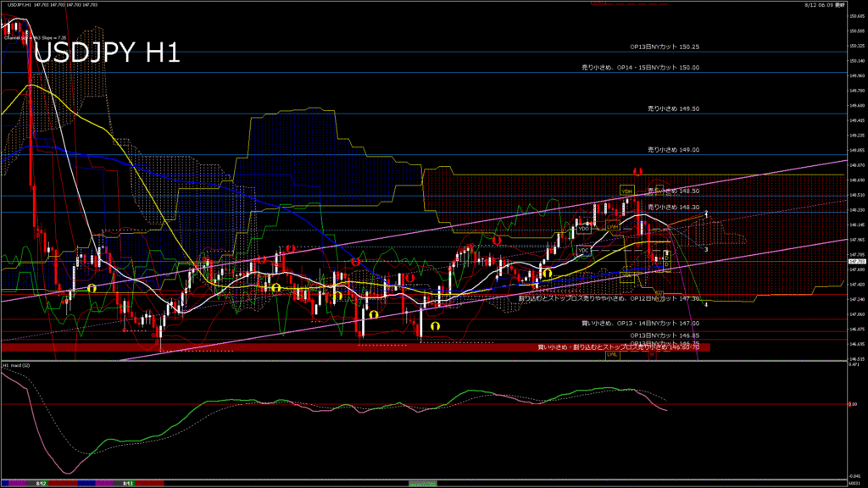Click the red circle marker above YDH
The width and height of the screenshot is (868, 488).
637,172
